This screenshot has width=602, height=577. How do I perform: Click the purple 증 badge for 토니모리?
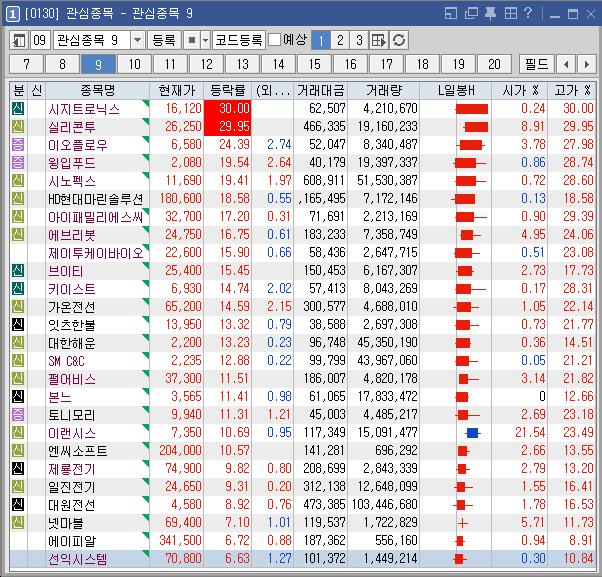pyautogui.click(x=18, y=415)
